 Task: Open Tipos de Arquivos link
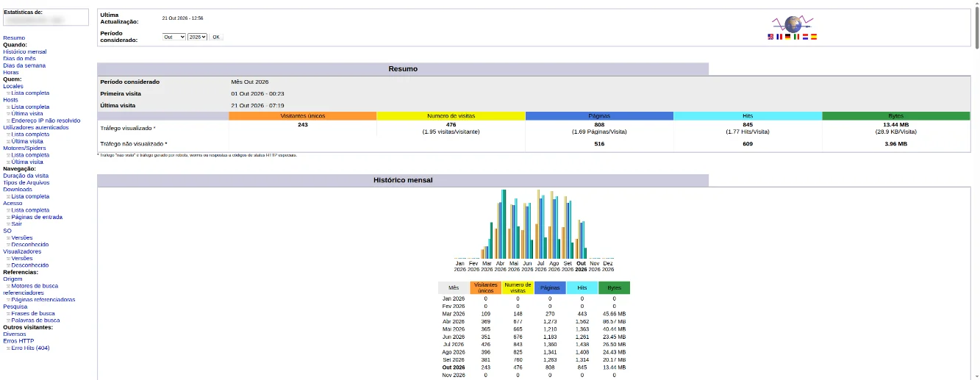click(26, 182)
